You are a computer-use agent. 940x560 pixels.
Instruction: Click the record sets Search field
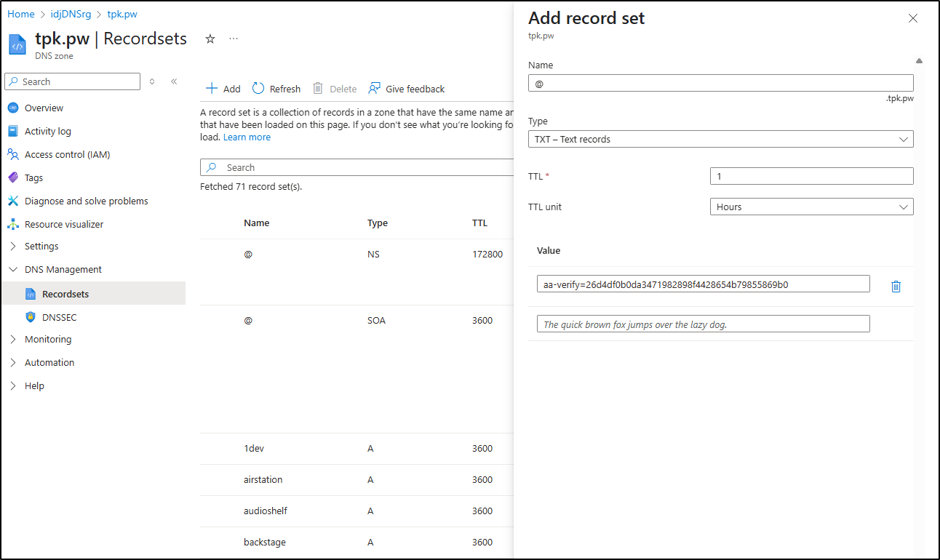[357, 167]
